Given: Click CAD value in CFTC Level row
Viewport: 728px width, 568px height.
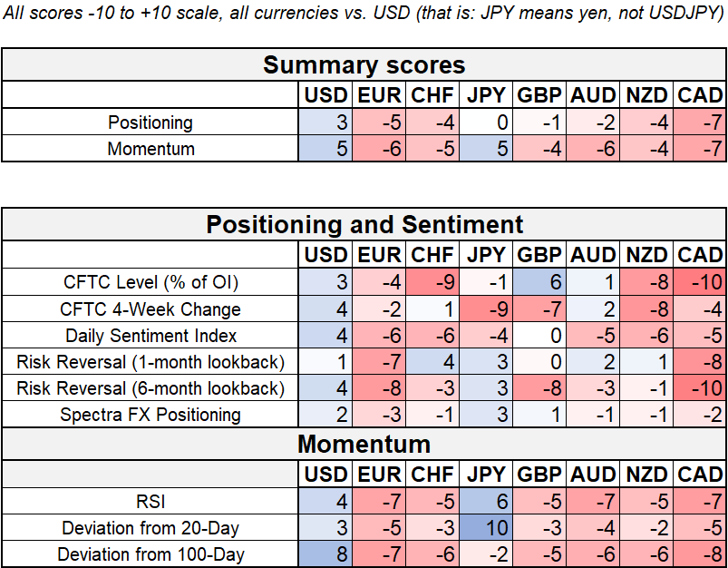Looking at the screenshot, I should [700, 282].
